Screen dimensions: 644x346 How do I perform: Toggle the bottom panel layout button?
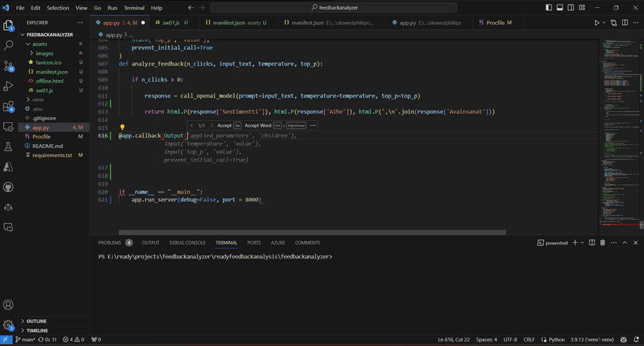tap(560, 8)
